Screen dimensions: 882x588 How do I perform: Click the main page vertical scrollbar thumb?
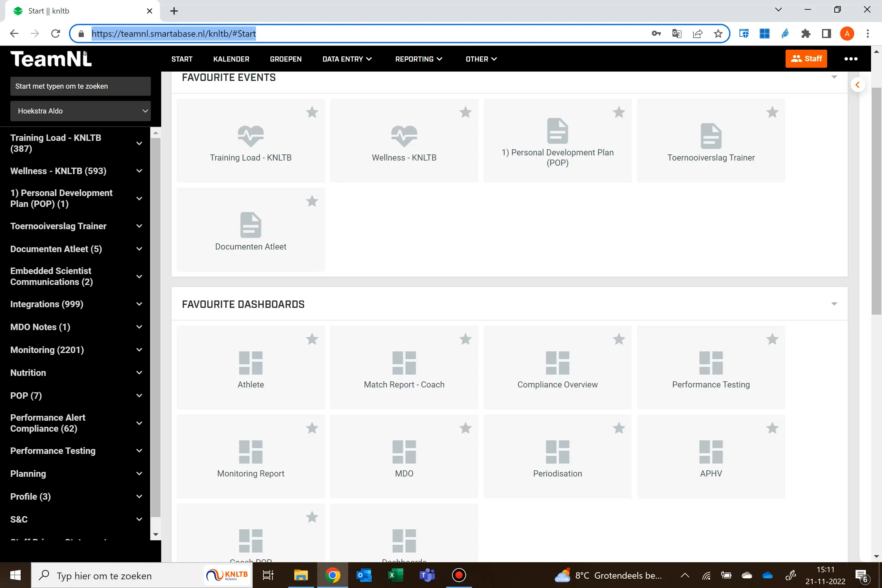click(876, 201)
